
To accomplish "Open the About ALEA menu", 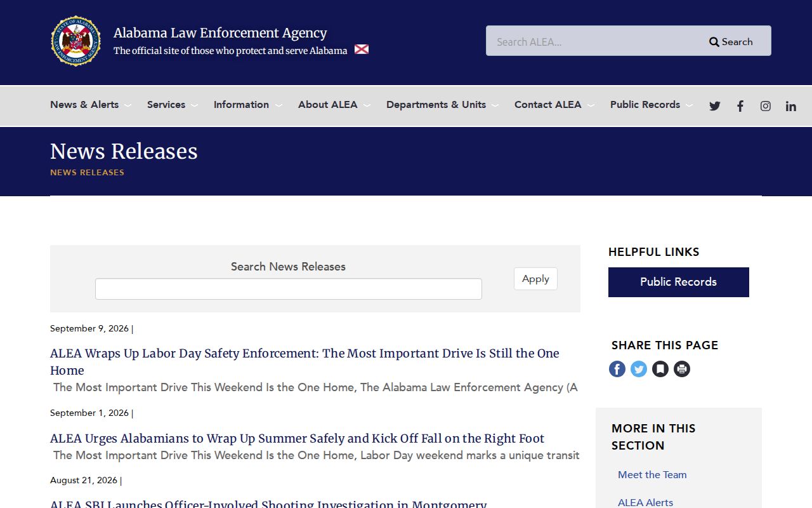I will tap(328, 105).
